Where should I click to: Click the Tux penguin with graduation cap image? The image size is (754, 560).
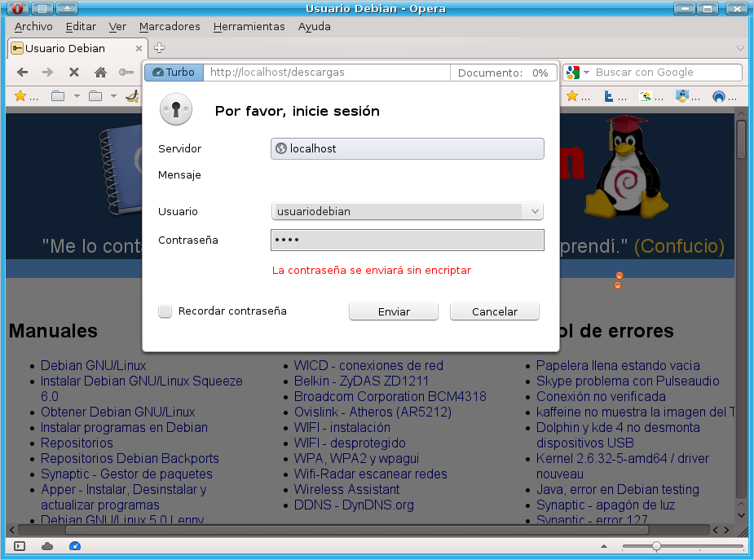pos(625,165)
